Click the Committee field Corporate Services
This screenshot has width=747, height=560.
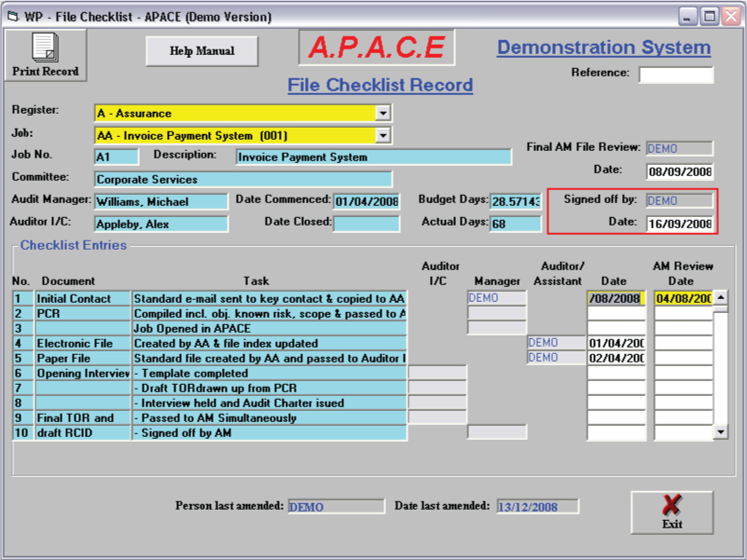243,180
